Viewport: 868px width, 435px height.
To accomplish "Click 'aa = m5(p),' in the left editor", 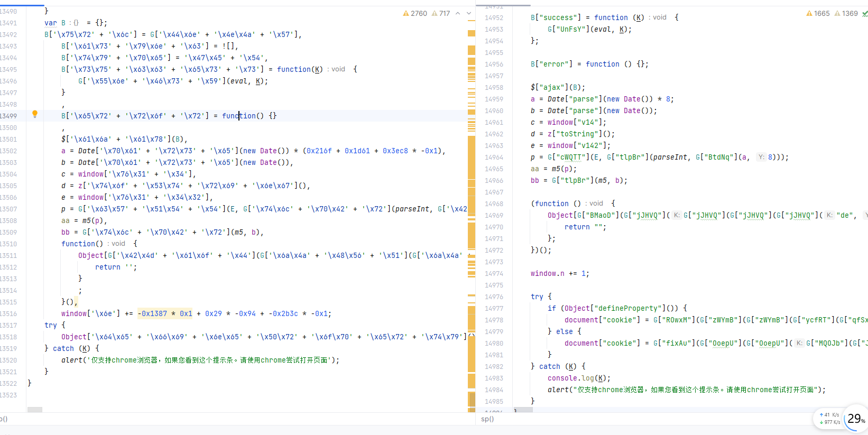I will 84,220.
